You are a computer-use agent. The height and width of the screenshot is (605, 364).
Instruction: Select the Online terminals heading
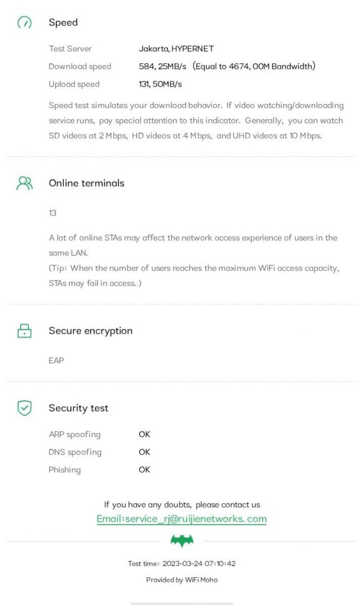click(x=86, y=183)
